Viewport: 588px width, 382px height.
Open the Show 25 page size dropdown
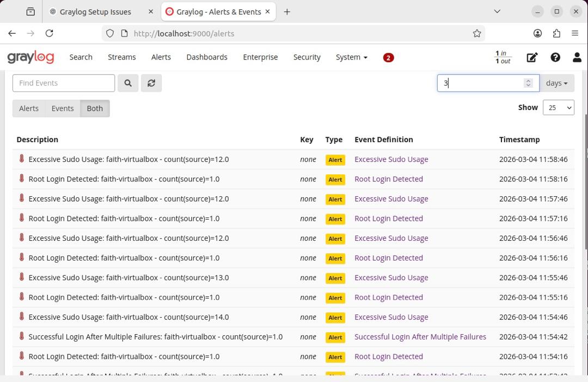pyautogui.click(x=559, y=108)
